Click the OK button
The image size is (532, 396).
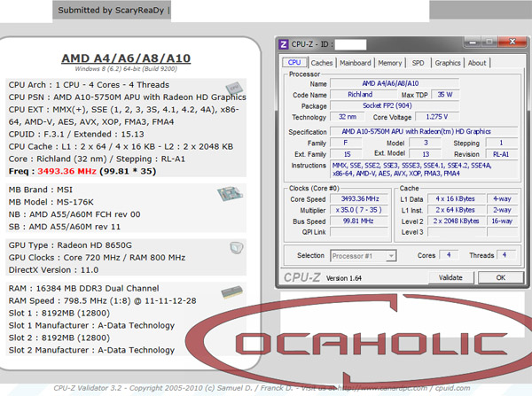pyautogui.click(x=501, y=277)
